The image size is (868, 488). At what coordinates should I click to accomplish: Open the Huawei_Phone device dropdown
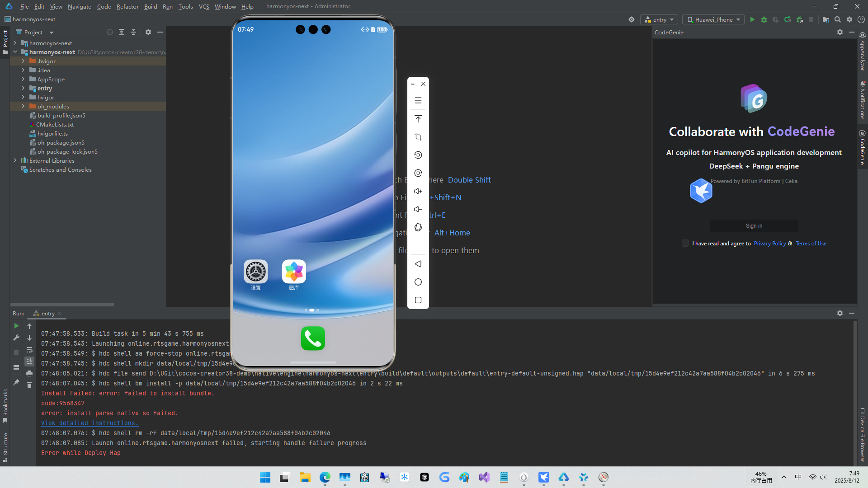(x=714, y=19)
